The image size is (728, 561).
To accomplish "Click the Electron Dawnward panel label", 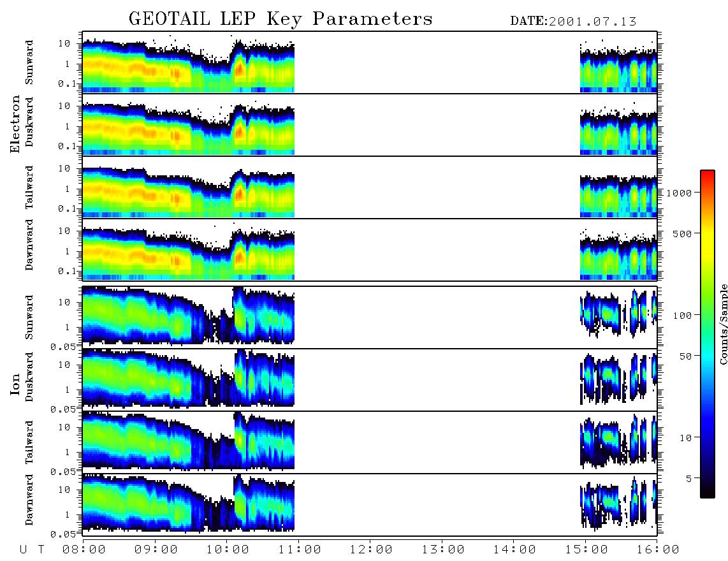I will 29,245.
